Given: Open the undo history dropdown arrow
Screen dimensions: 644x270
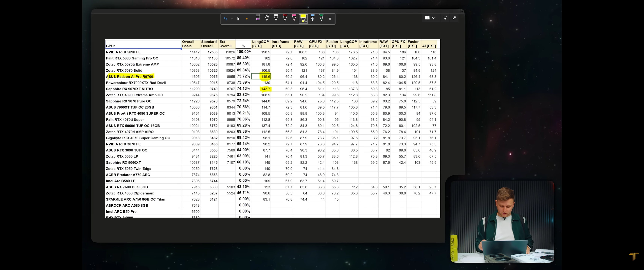Looking at the screenshot, I should 232,19.
